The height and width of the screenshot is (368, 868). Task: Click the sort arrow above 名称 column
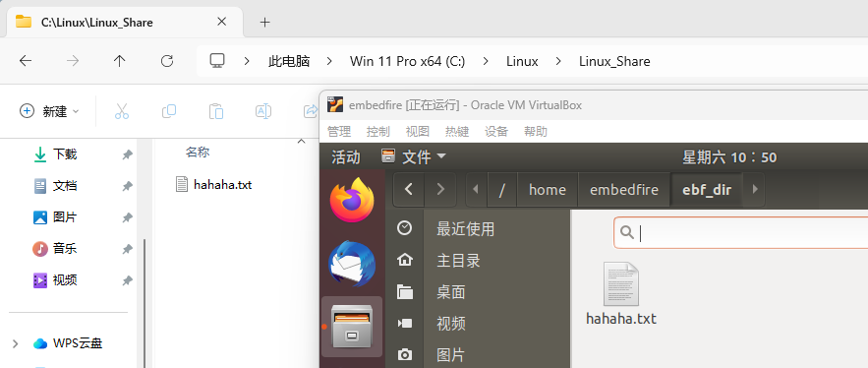301,142
